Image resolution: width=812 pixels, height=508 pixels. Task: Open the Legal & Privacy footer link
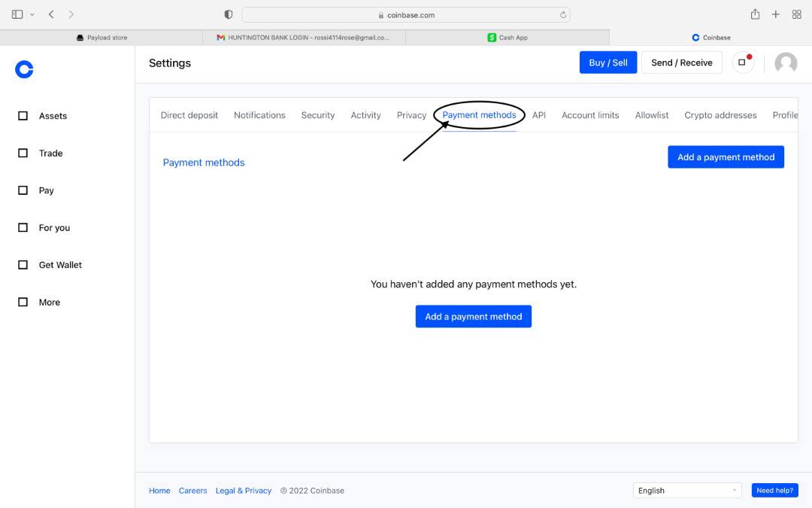(x=243, y=491)
